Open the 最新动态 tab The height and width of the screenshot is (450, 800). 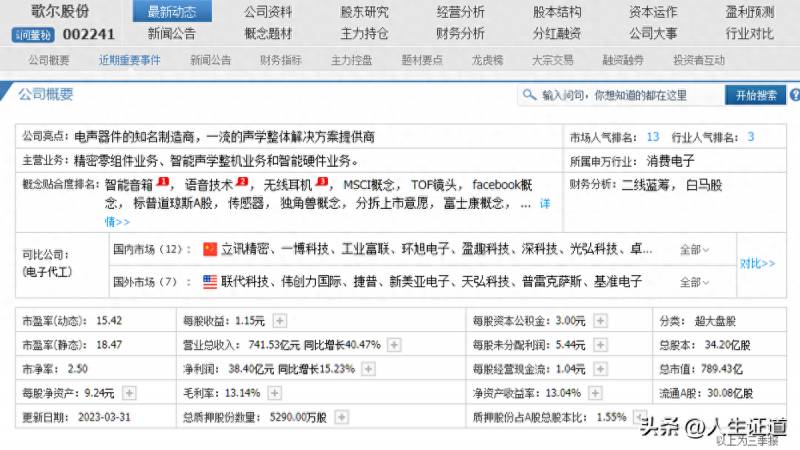(172, 12)
